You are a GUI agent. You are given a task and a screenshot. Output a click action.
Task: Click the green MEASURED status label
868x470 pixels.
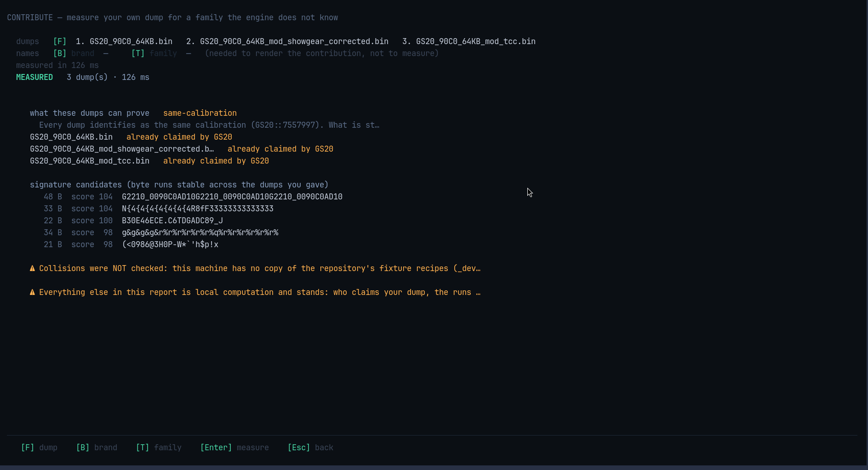[34, 77]
